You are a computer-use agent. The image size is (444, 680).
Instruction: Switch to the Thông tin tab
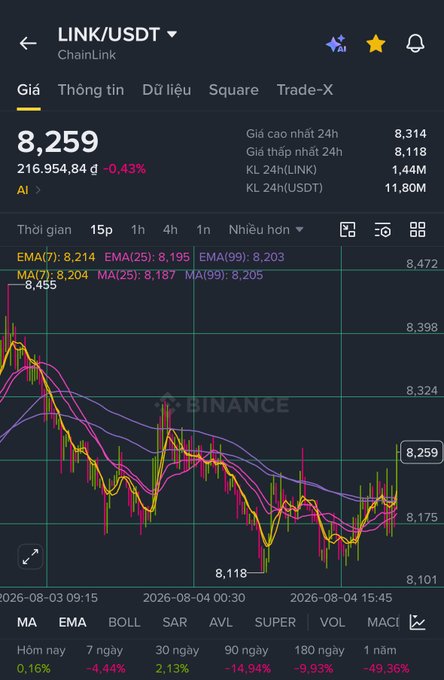click(x=91, y=90)
